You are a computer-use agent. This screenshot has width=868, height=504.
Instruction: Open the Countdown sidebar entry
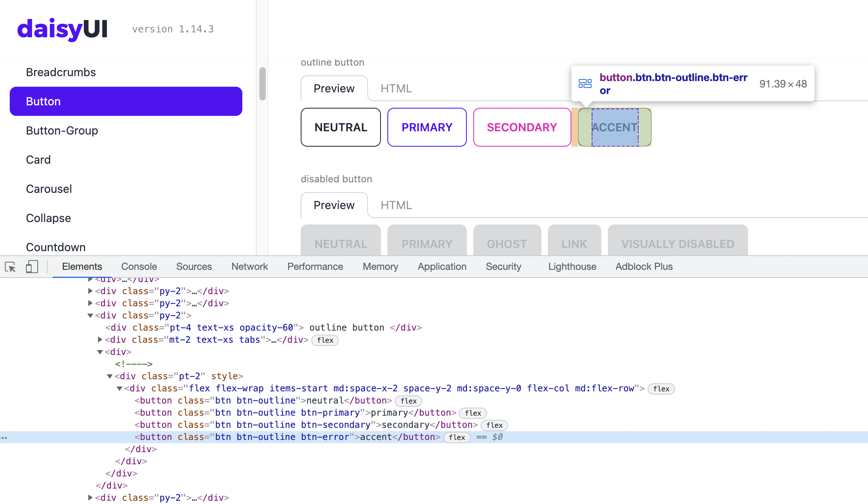(56, 247)
